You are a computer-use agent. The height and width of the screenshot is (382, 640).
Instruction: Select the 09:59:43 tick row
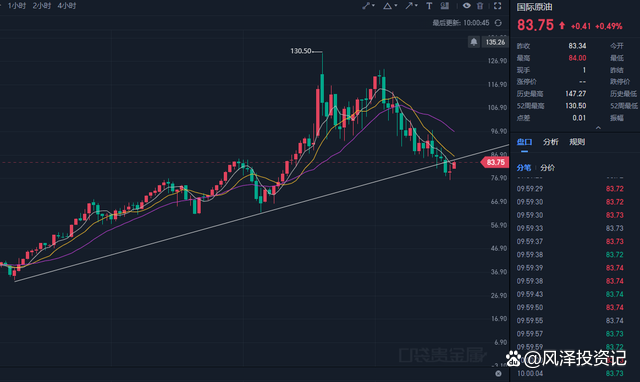[570, 294]
